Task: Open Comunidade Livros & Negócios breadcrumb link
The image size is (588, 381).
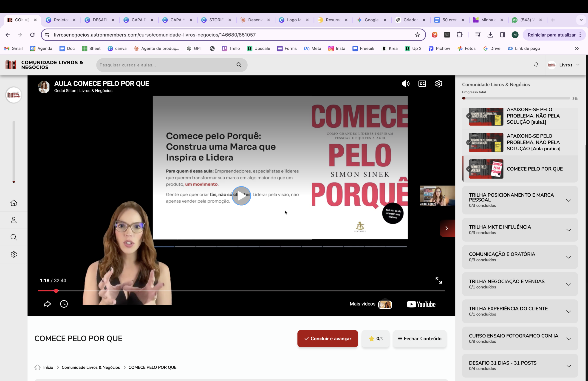Action: (91, 367)
